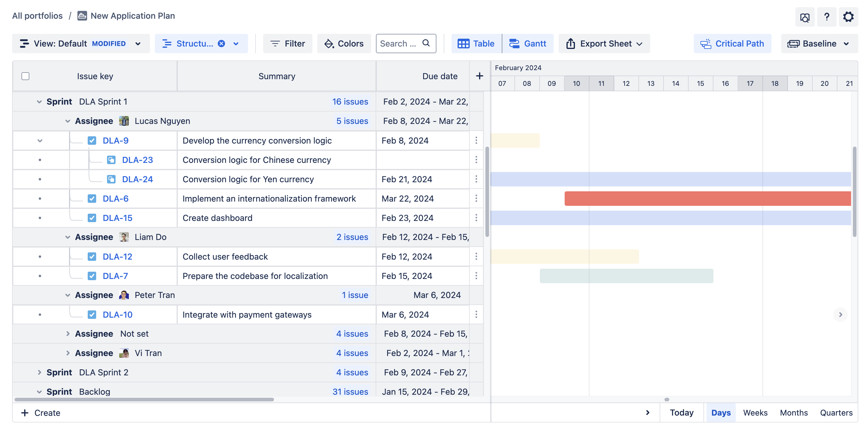This screenshot has height=434, width=868.
Task: Clear the Structure selection x icon
Action: [221, 44]
